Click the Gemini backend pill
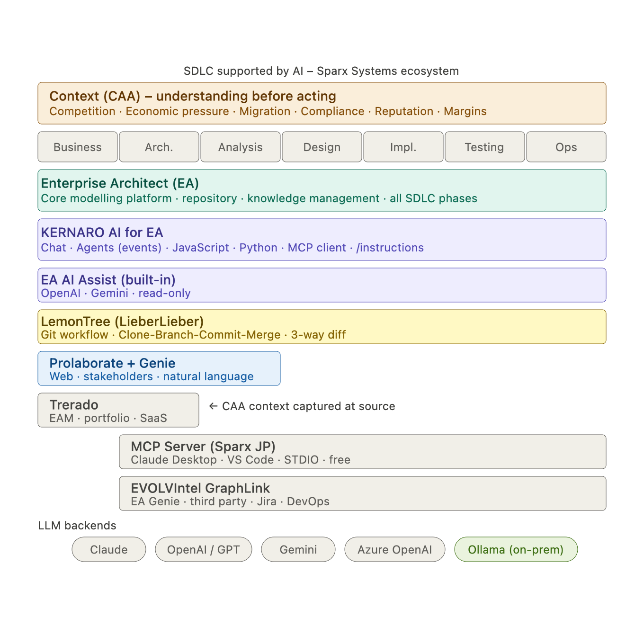This screenshot has width=644, height=644. pos(298,549)
